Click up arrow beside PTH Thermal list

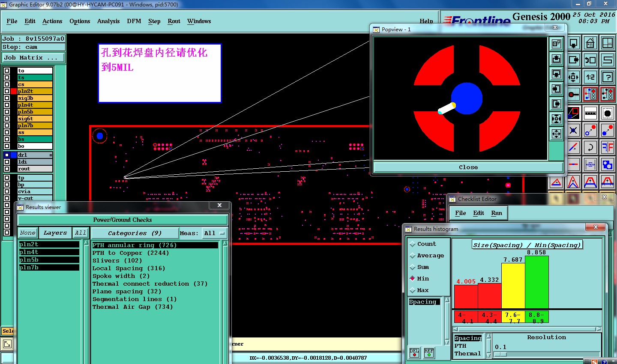click(488, 337)
